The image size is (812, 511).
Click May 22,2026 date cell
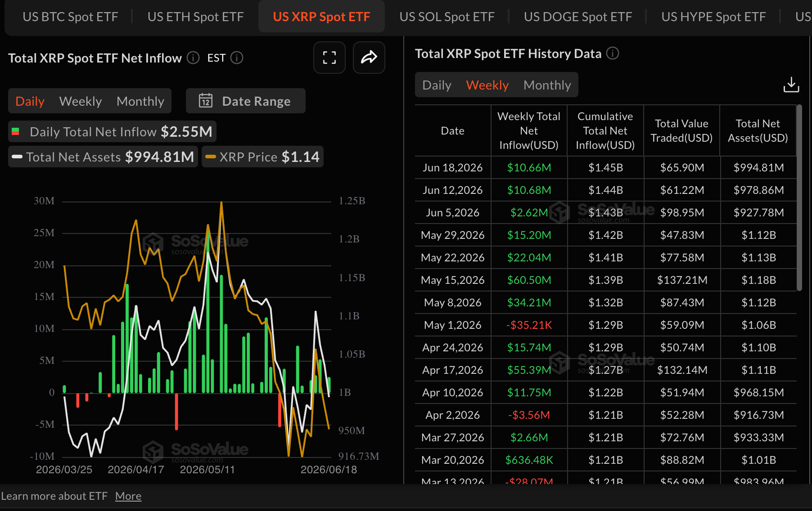coord(452,257)
